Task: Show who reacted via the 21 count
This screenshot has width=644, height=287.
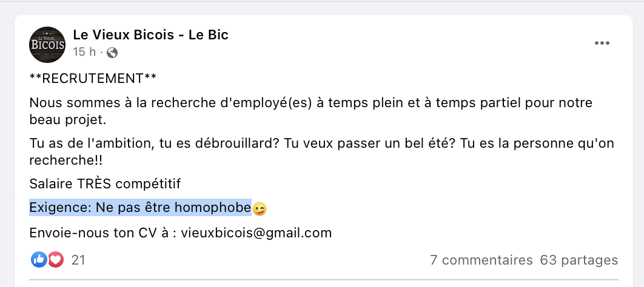Action: [x=78, y=260]
